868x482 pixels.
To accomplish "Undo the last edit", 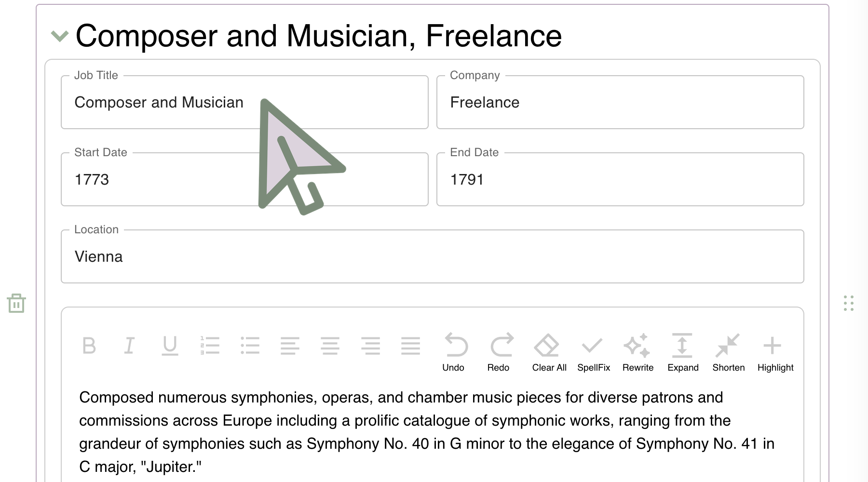I will click(454, 352).
